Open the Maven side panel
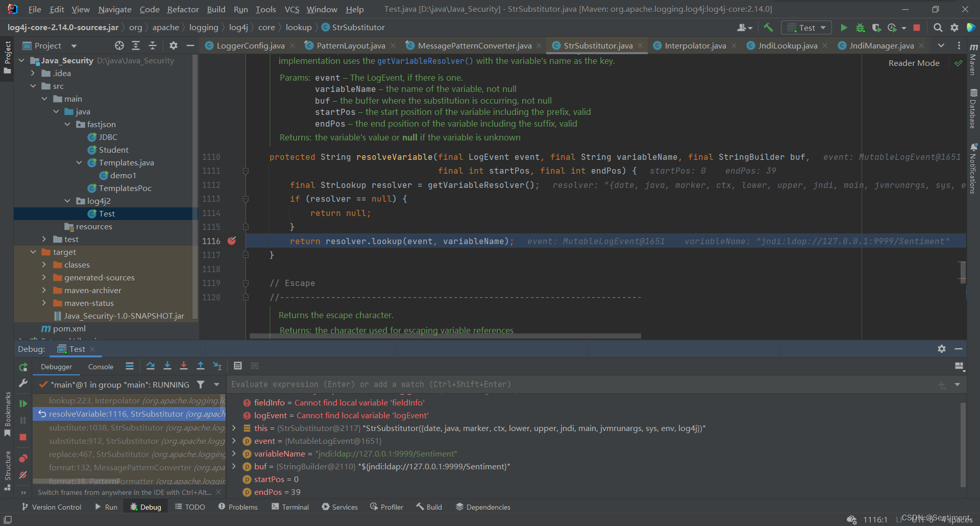Screen dimensions: 980x526 click(x=973, y=59)
